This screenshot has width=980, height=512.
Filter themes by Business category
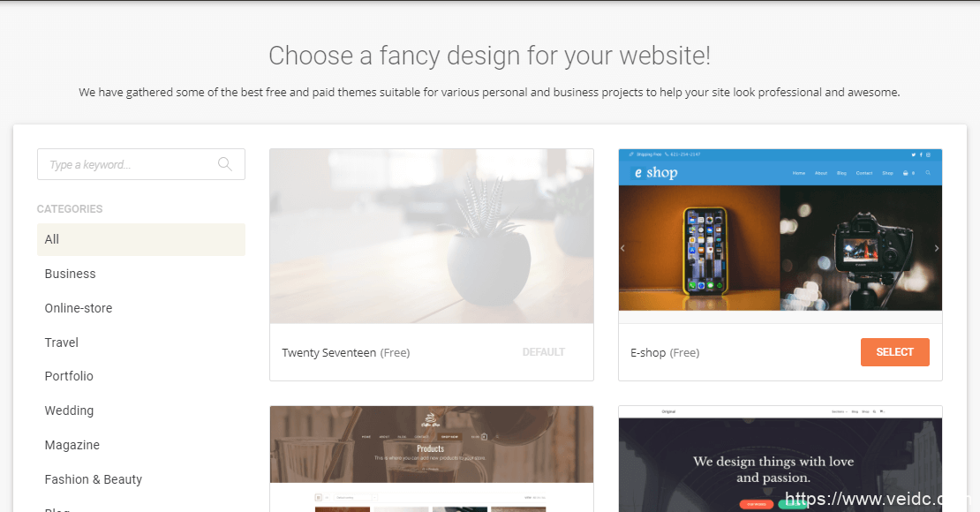coord(70,274)
